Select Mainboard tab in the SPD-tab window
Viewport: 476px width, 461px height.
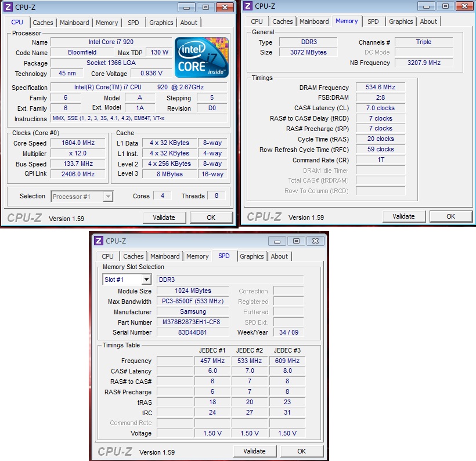coord(165,256)
